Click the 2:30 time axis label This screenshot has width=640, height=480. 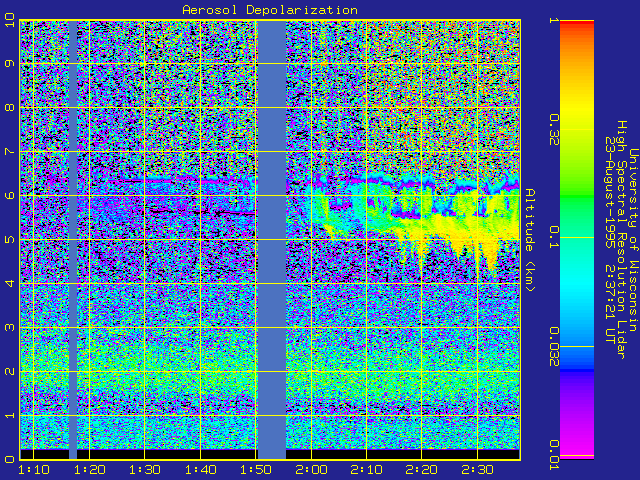point(478,470)
